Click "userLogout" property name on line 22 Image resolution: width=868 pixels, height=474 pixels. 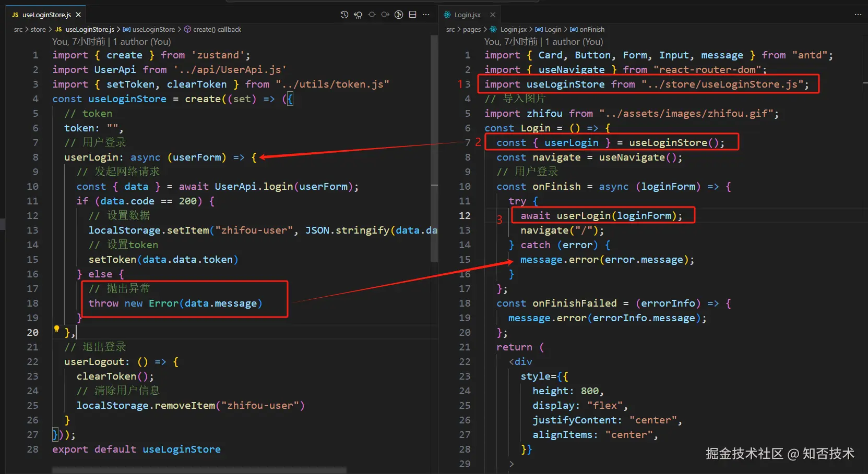pyautogui.click(x=94, y=361)
